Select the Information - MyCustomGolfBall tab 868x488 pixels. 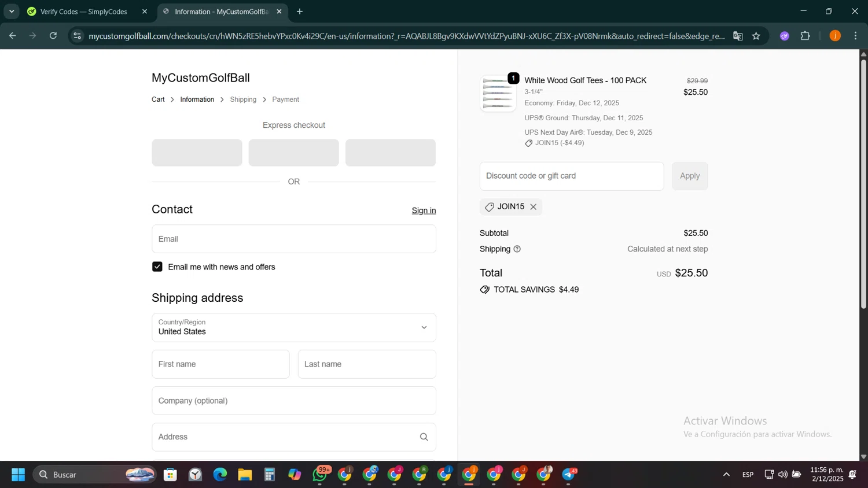point(222,12)
